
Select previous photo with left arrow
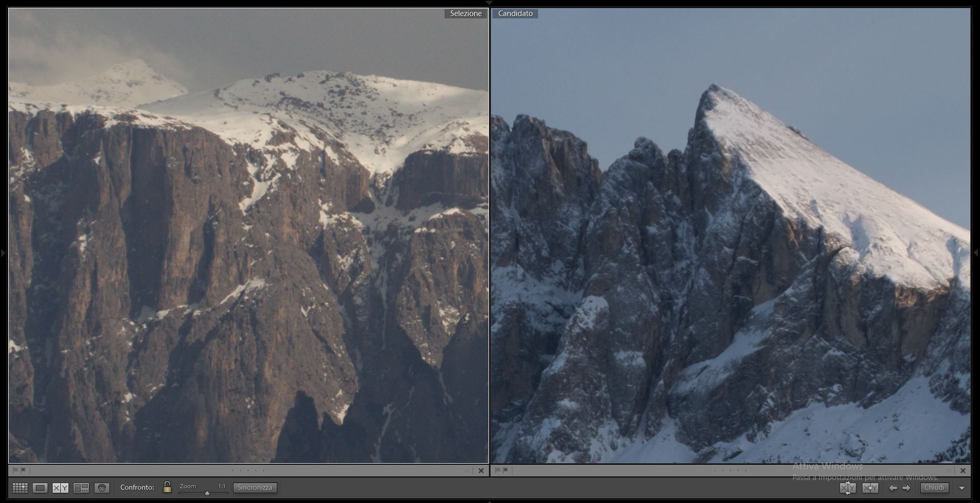(893, 488)
